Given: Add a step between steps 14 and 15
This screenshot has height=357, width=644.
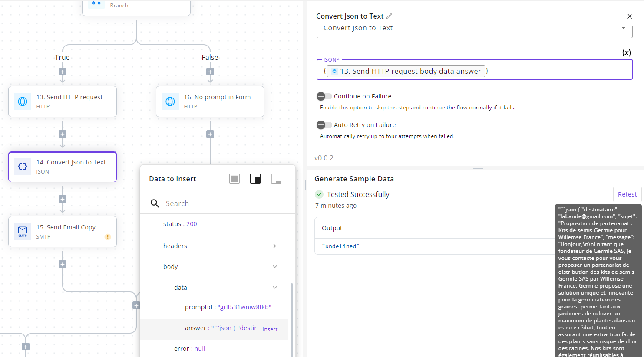Looking at the screenshot, I should pyautogui.click(x=63, y=199).
